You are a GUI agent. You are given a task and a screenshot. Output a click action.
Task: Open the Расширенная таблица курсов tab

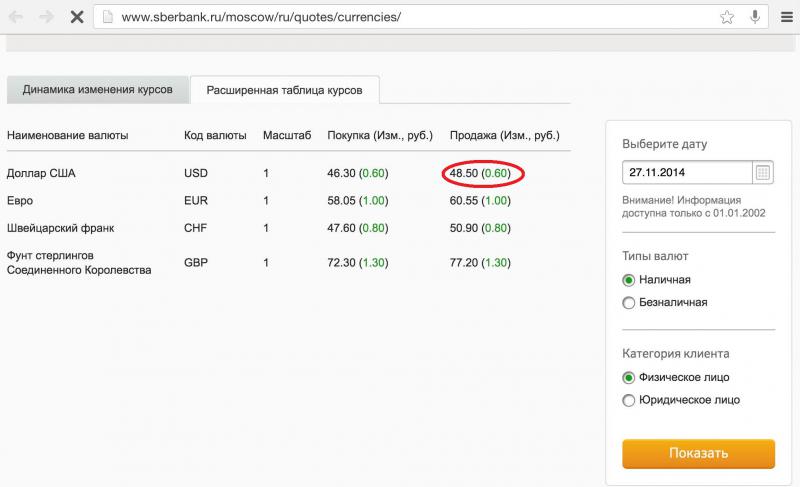284,90
